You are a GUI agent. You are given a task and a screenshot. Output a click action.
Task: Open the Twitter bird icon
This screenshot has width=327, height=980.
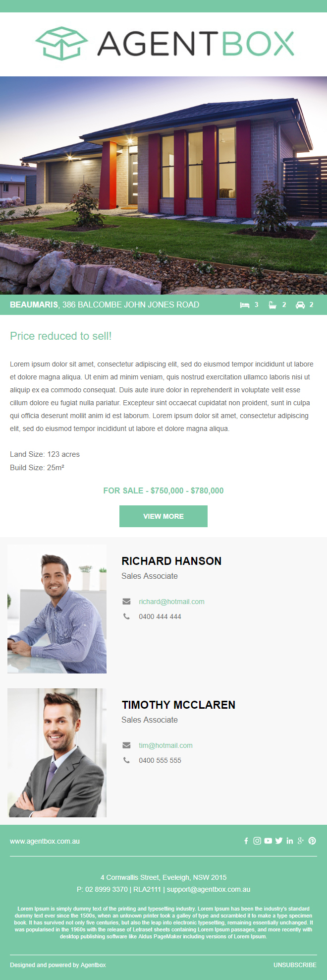pos(279,841)
